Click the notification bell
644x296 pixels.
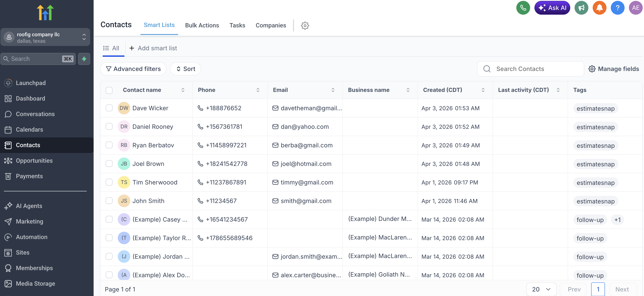point(599,8)
